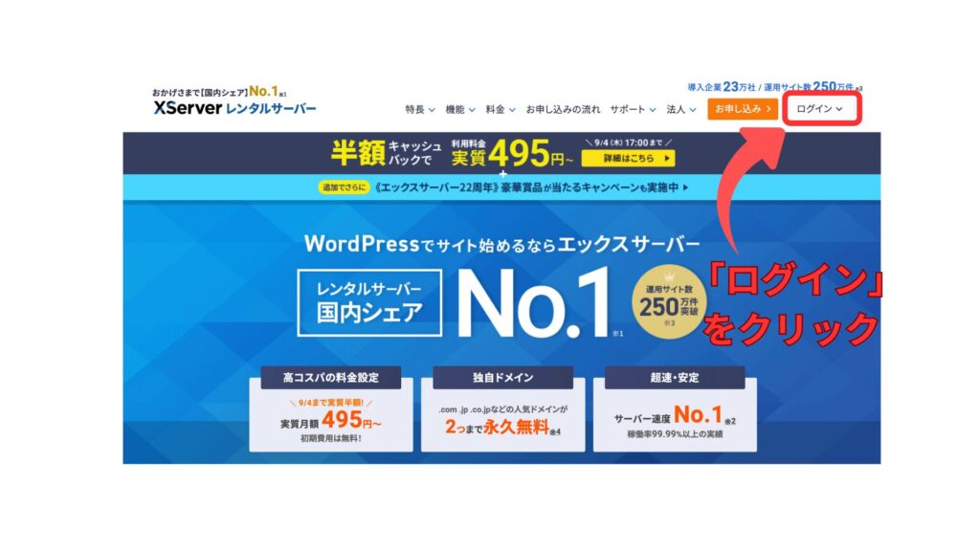
Task: Select the 独自ドメイン card
Action: pos(503,408)
